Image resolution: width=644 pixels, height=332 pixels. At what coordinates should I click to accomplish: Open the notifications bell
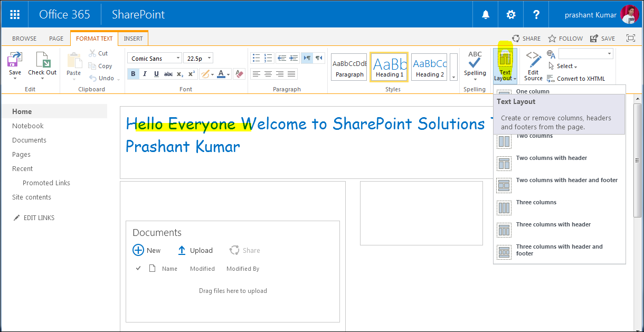click(486, 15)
